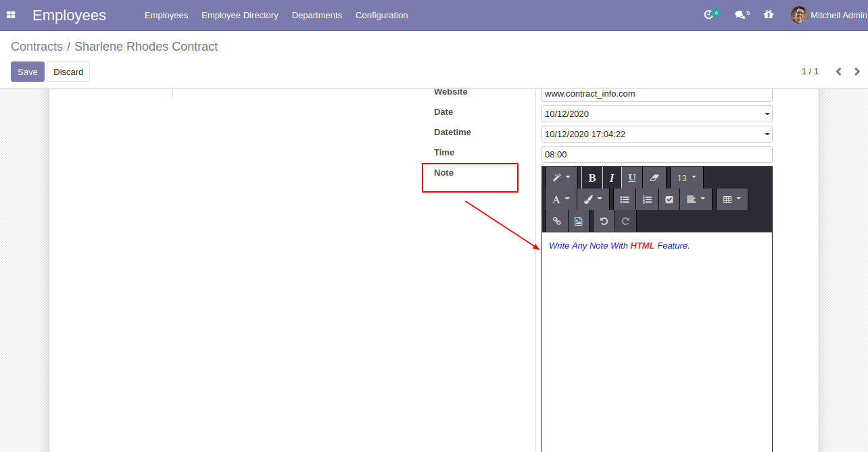This screenshot has height=452, width=868.
Task: Click the Datetime field label
Action: click(x=452, y=132)
